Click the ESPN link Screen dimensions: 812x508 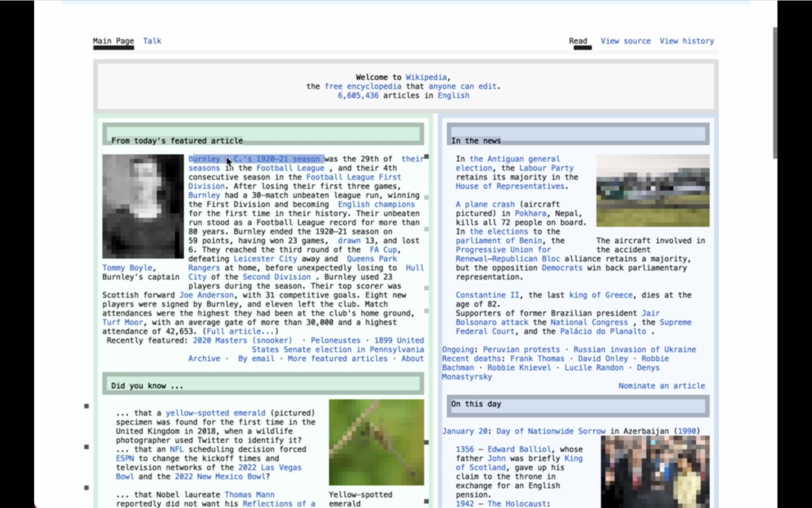(x=125, y=458)
